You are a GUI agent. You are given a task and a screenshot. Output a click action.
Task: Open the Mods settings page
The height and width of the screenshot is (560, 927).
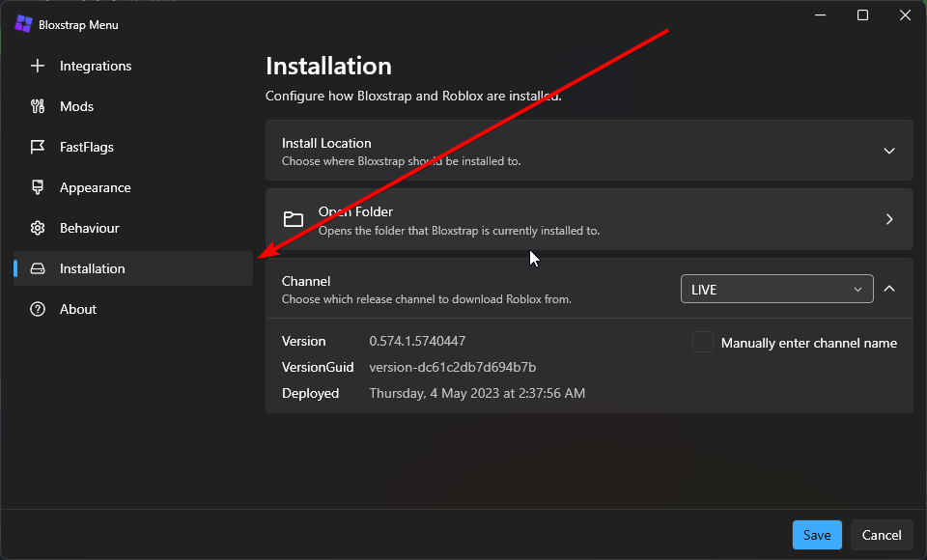pos(75,106)
